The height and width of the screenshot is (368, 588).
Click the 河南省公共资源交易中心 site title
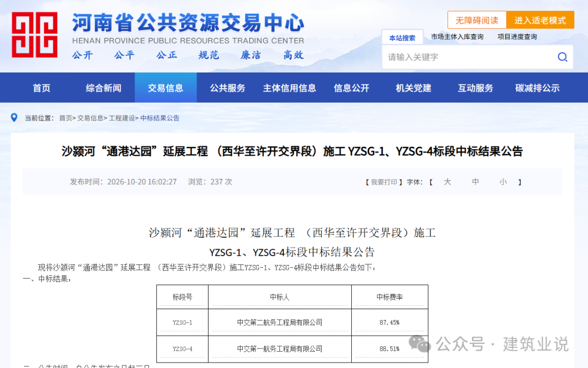click(x=188, y=22)
